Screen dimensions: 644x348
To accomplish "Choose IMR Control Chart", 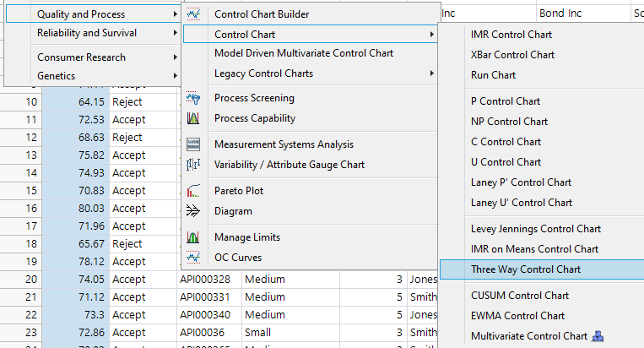I will point(511,35).
